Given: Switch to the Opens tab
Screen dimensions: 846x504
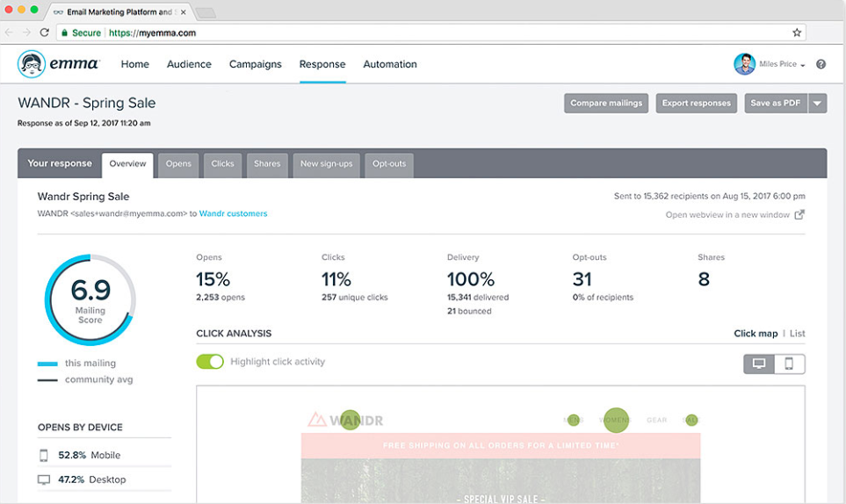Looking at the screenshot, I should click(178, 164).
